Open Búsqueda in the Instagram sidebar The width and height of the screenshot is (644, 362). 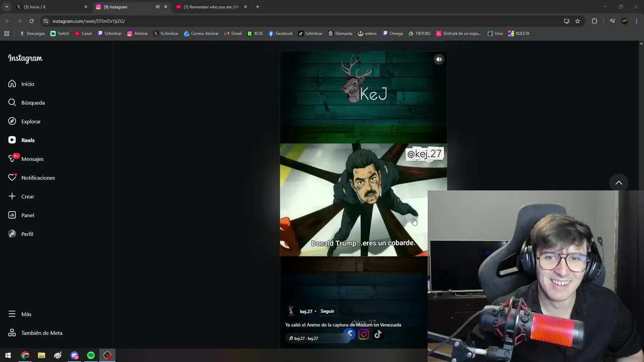tap(26, 103)
